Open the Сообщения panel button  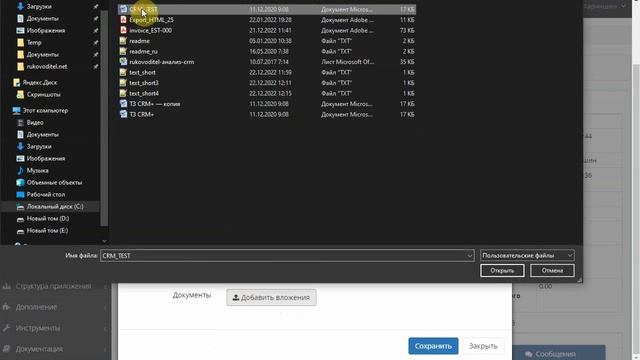(x=558, y=353)
